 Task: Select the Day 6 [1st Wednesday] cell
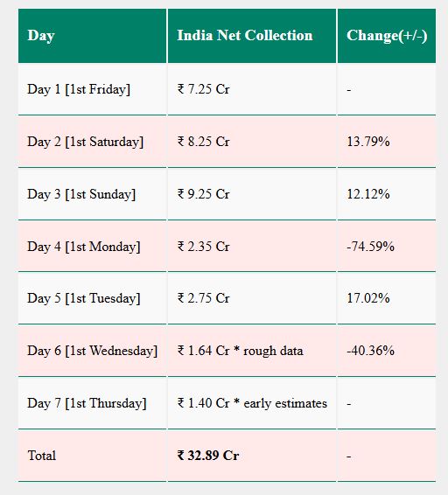coord(92,351)
